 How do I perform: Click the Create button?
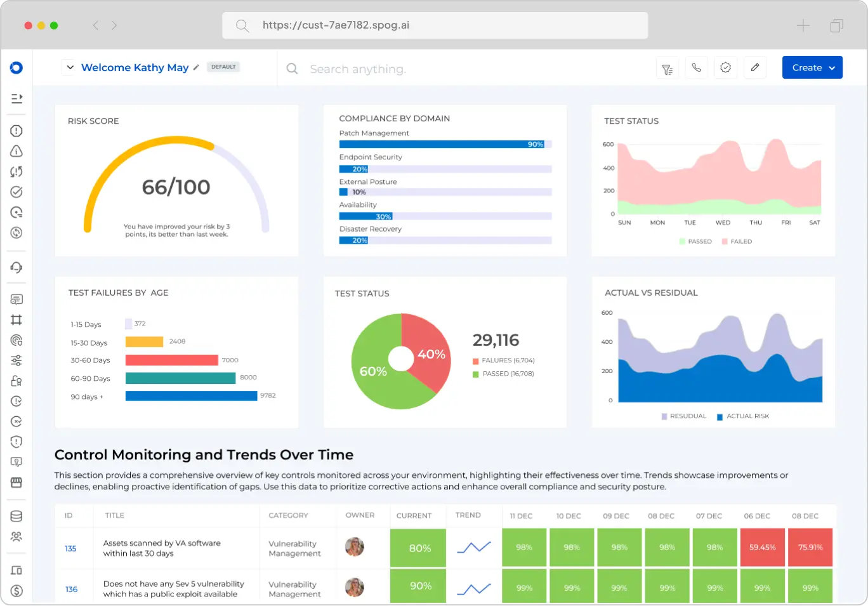point(806,67)
